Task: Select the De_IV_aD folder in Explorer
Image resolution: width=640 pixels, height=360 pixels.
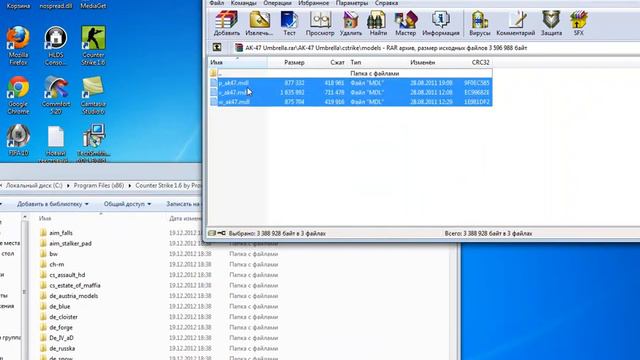Action: coord(61,338)
